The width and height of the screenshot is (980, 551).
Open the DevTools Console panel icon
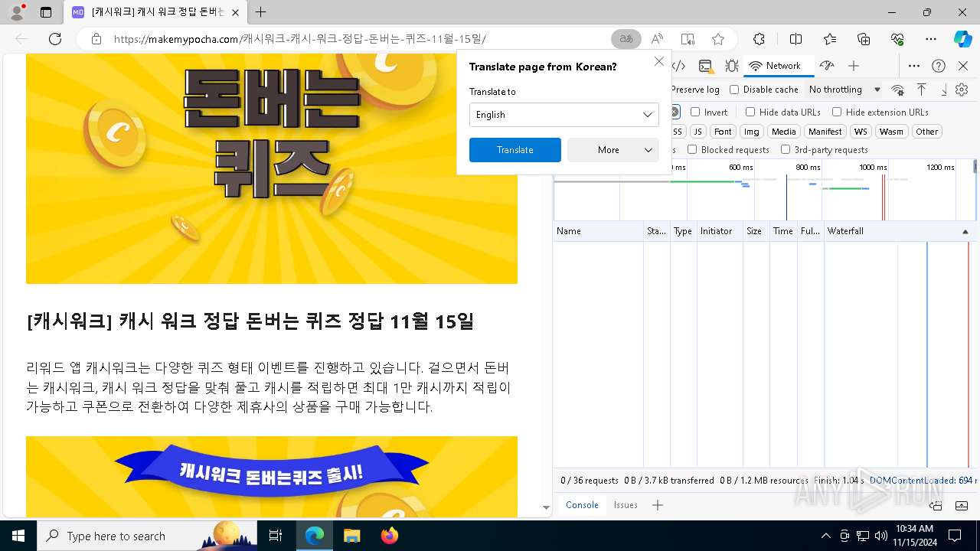click(705, 66)
